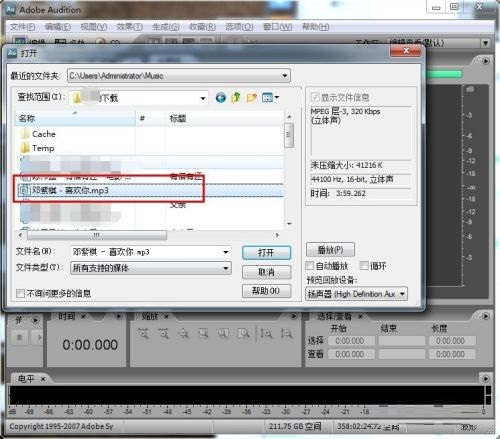The height and width of the screenshot is (439, 500).
Task: Click the Zoom Out Vertically icon
Action: coord(286,333)
